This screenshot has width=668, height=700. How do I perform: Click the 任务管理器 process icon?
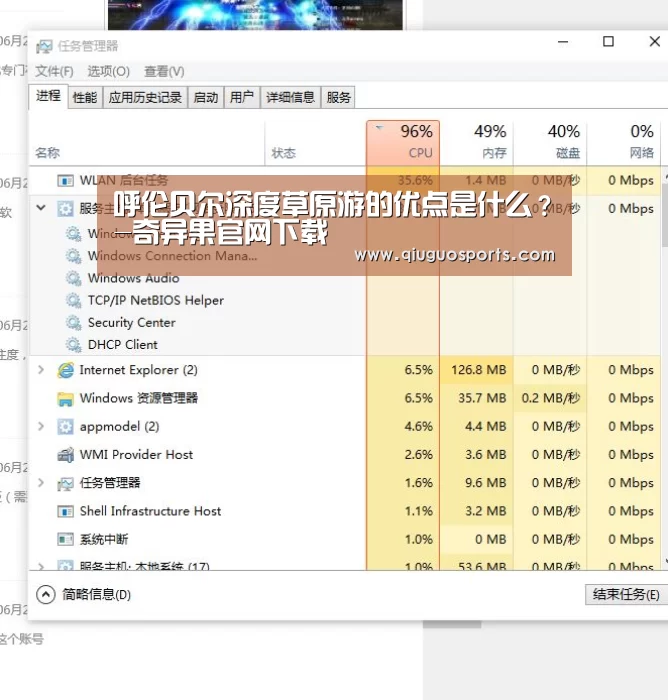click(x=65, y=483)
